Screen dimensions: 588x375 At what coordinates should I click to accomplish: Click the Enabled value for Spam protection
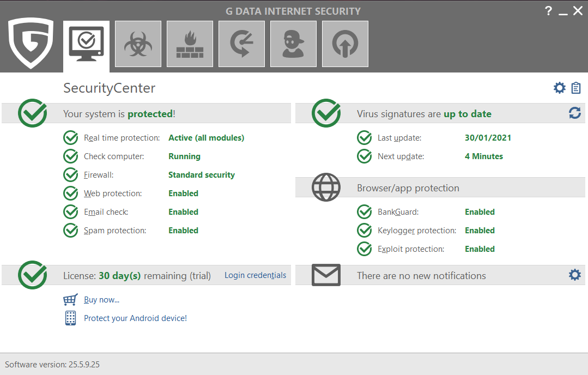click(x=183, y=230)
